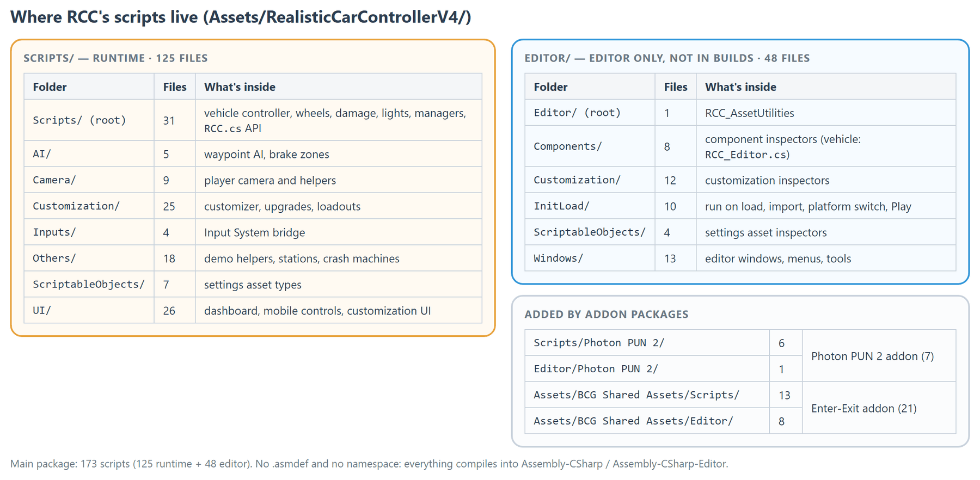The width and height of the screenshot is (980, 480).
Task: Select the text "waypoint AI, brake zones"
Action: [x=267, y=154]
